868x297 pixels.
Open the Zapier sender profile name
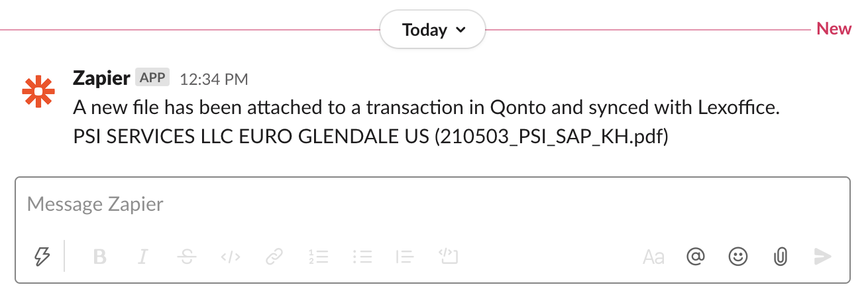point(101,78)
